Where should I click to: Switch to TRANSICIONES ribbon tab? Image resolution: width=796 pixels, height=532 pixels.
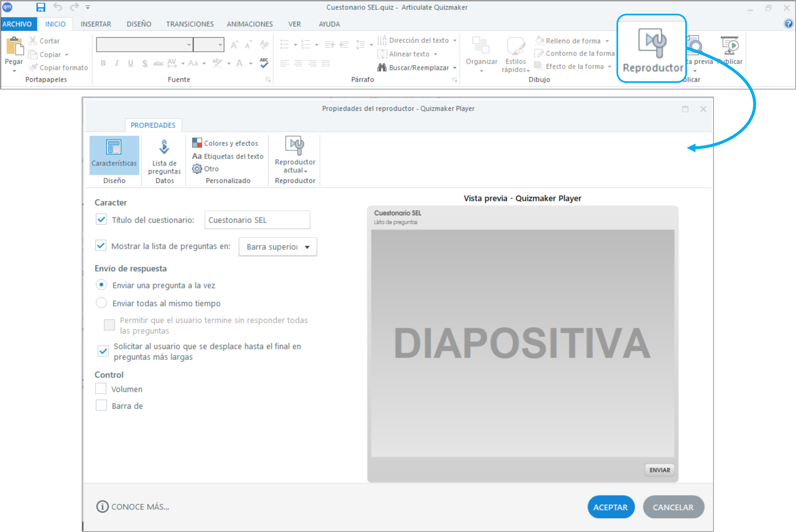coord(190,24)
